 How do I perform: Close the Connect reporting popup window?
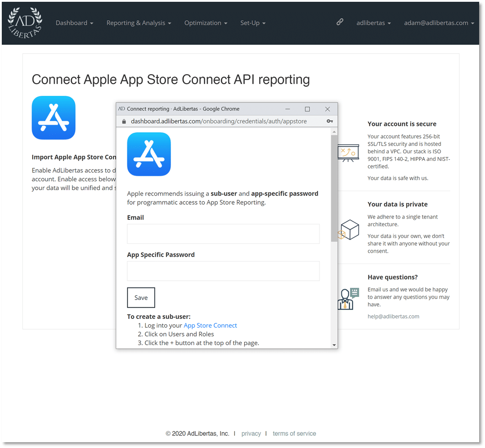click(x=328, y=109)
